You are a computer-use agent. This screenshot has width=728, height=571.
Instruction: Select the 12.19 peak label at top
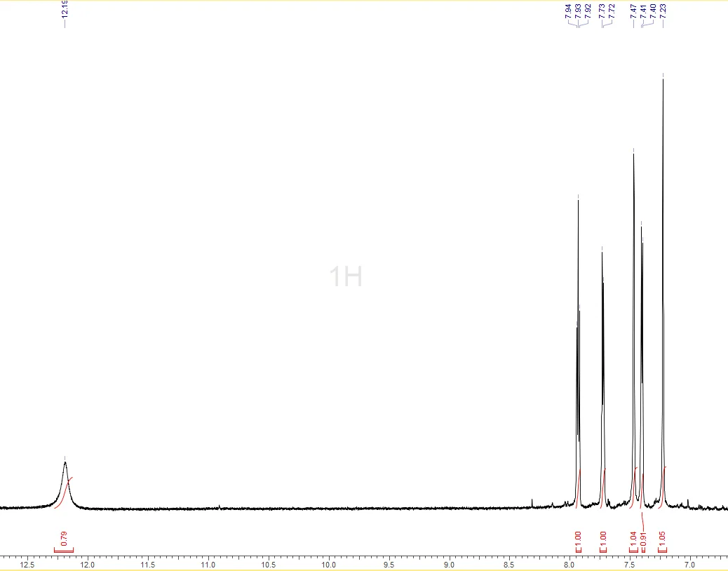click(65, 9)
